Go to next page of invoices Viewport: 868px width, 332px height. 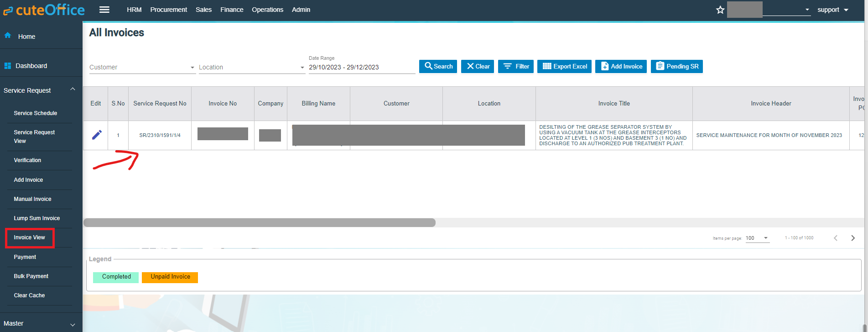[852, 238]
